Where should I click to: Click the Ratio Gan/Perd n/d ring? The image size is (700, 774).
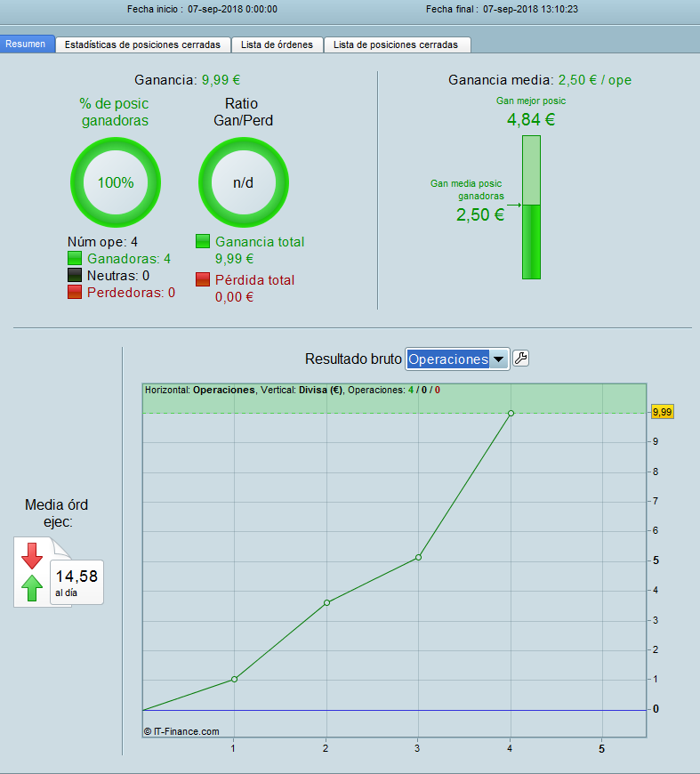tap(244, 182)
